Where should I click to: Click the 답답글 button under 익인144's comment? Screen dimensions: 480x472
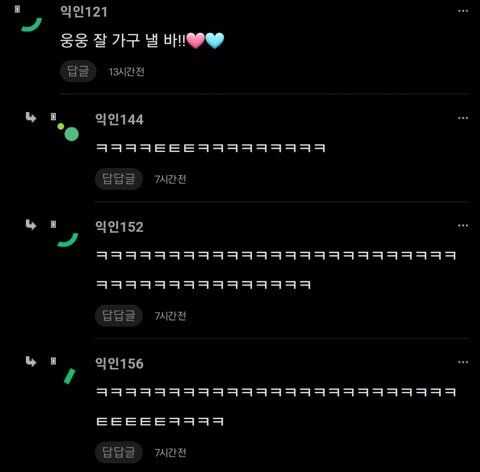[x=119, y=179]
